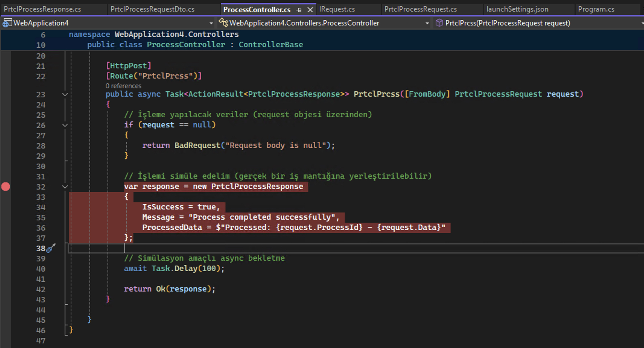Viewport: 644px width, 348px height.
Task: Click the Route "PrtclPrcss" attribute text
Action: pyautogui.click(x=154, y=76)
